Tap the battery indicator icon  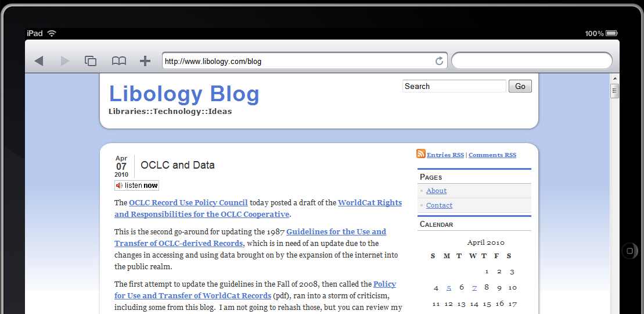point(611,33)
